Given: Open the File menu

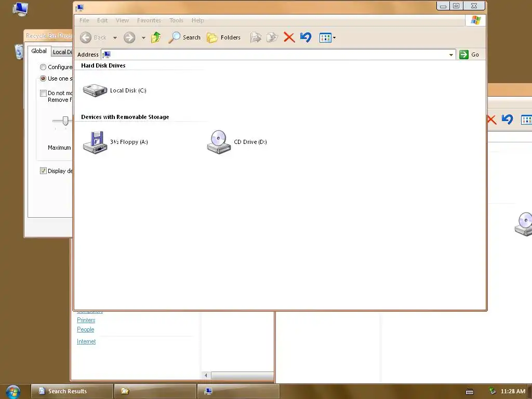Looking at the screenshot, I should pyautogui.click(x=84, y=20).
